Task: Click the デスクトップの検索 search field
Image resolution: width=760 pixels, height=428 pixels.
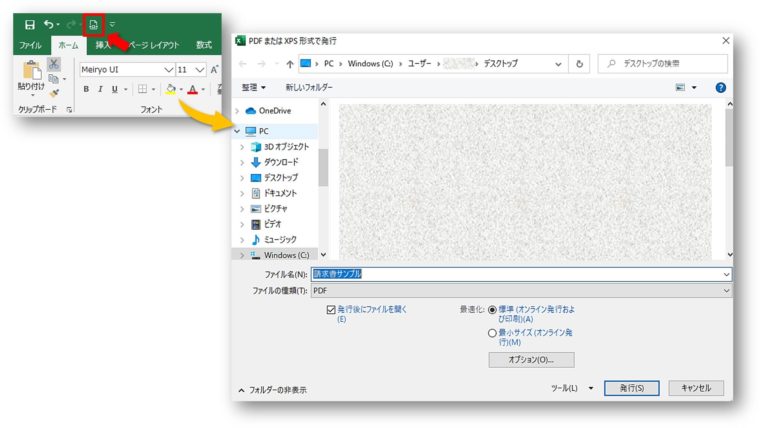Action: tap(663, 63)
